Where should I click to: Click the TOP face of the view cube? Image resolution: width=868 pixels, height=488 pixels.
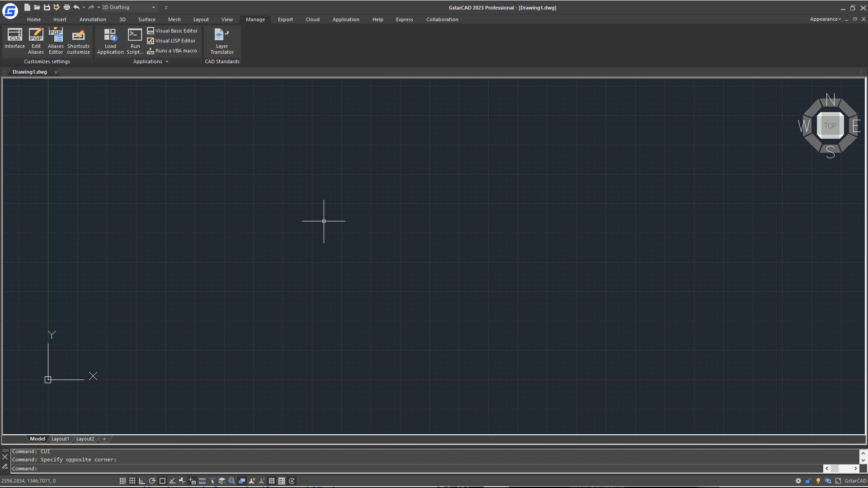(830, 126)
